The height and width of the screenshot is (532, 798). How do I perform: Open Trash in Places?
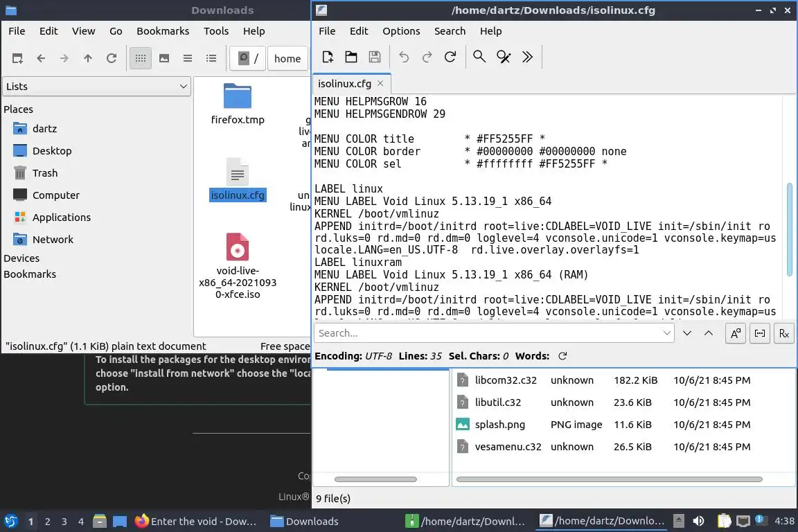click(x=45, y=173)
